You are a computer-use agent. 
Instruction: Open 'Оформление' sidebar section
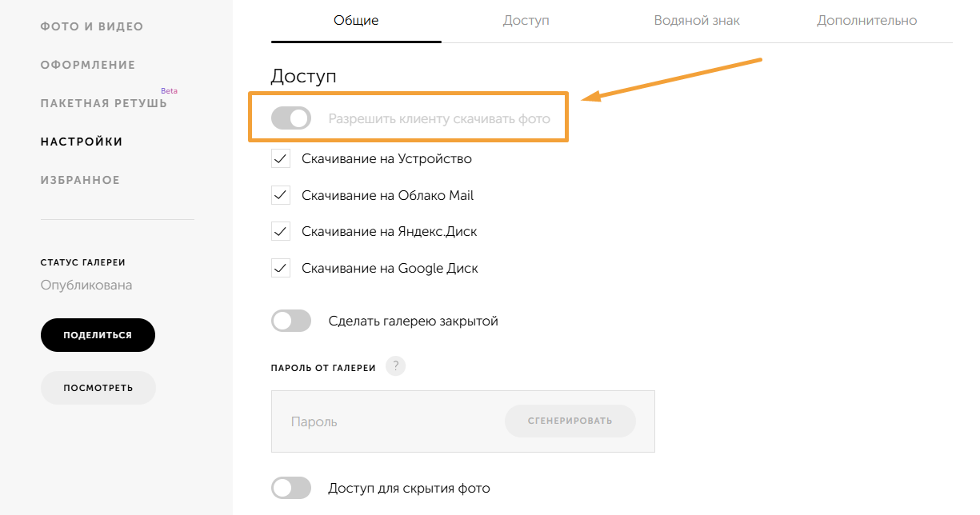[x=88, y=65]
